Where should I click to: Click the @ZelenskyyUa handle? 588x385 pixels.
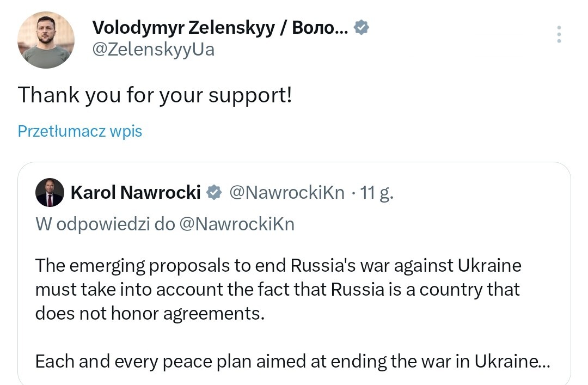pos(154,50)
